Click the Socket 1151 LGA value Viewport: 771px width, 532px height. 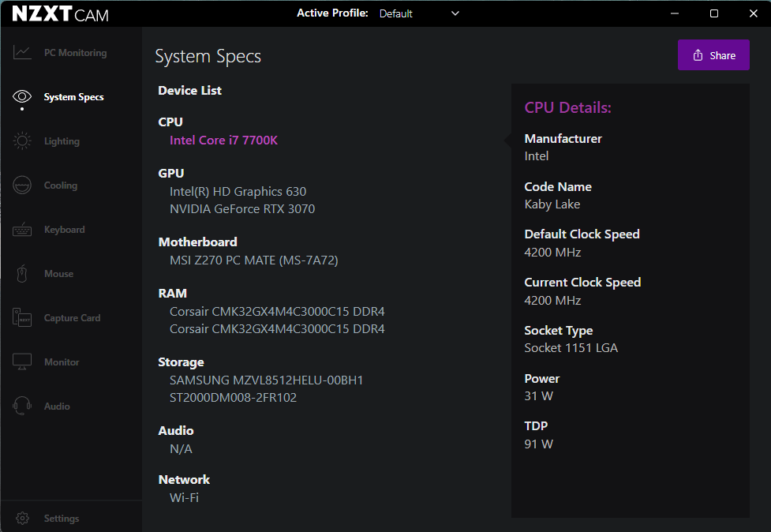[571, 348]
